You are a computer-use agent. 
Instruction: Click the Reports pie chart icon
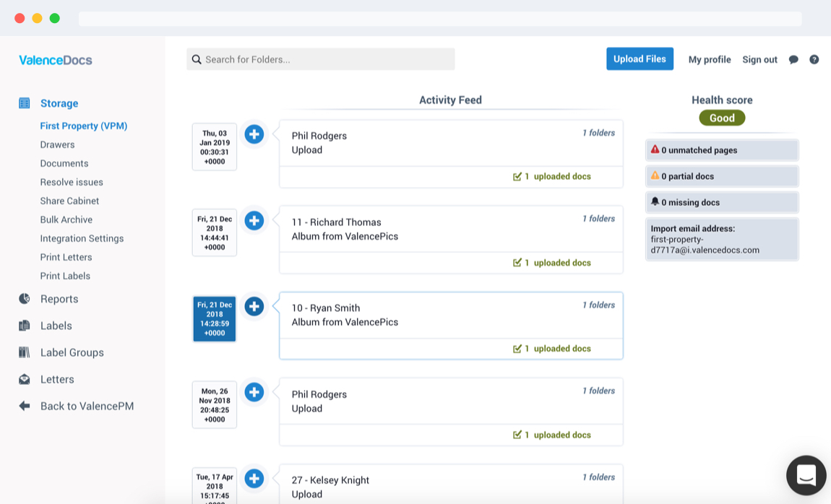tap(25, 299)
